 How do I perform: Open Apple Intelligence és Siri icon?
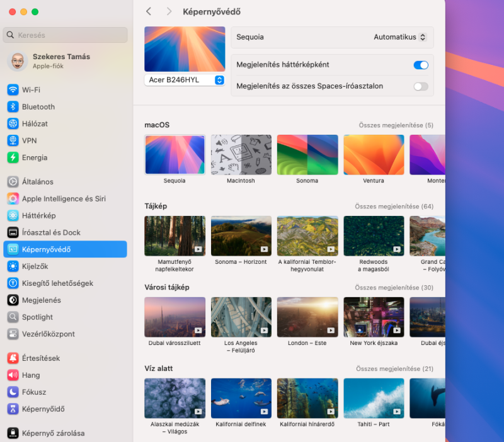(13, 198)
